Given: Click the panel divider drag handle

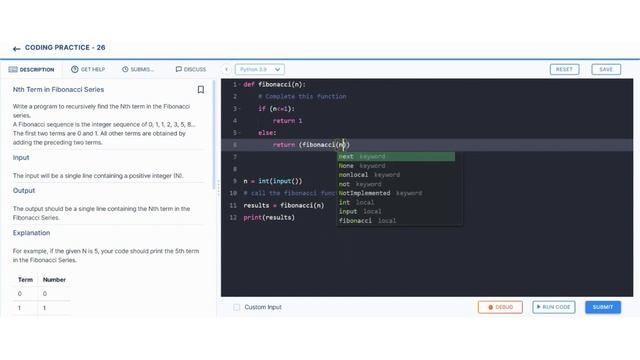Looking at the screenshot, I should tap(218, 188).
